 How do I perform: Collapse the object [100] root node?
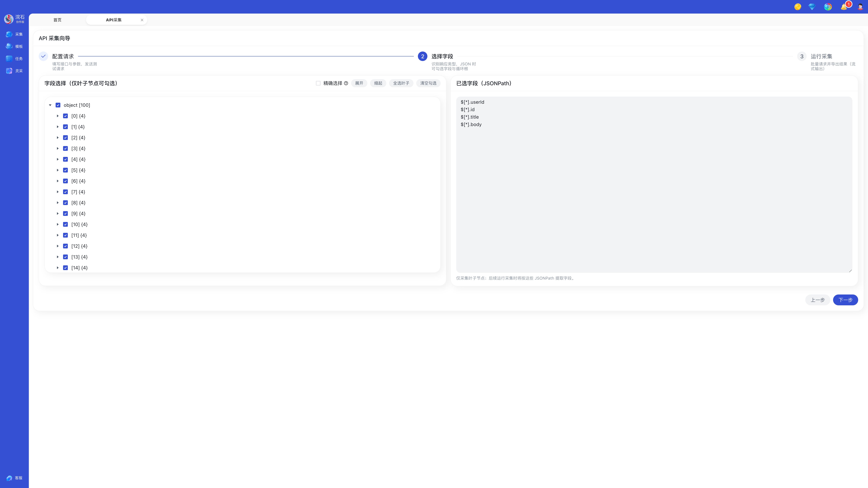click(50, 105)
